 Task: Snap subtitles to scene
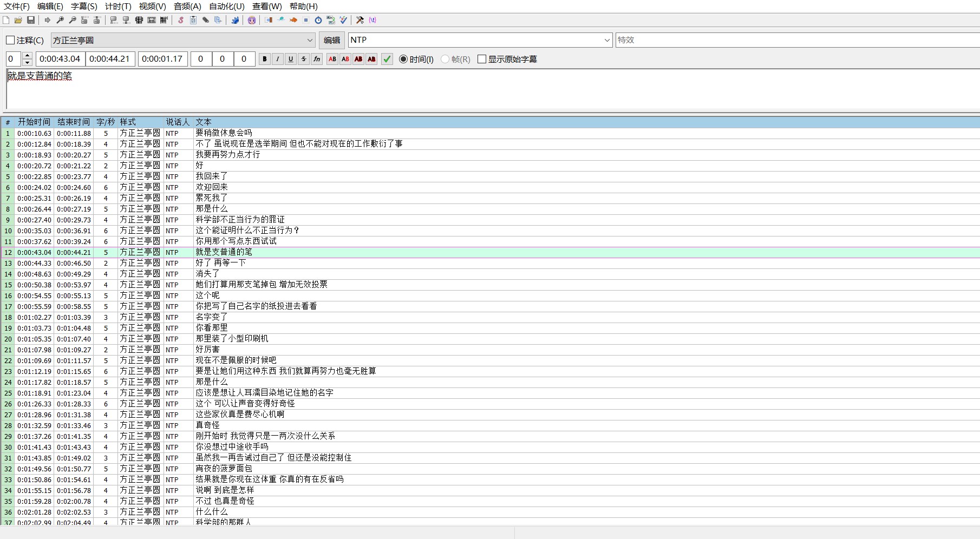[152, 20]
